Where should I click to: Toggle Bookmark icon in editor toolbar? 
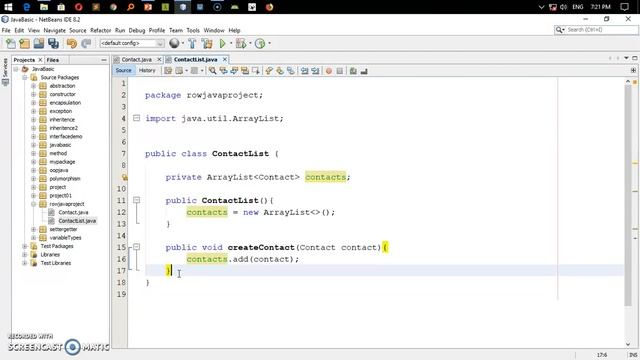pyautogui.click(x=290, y=71)
